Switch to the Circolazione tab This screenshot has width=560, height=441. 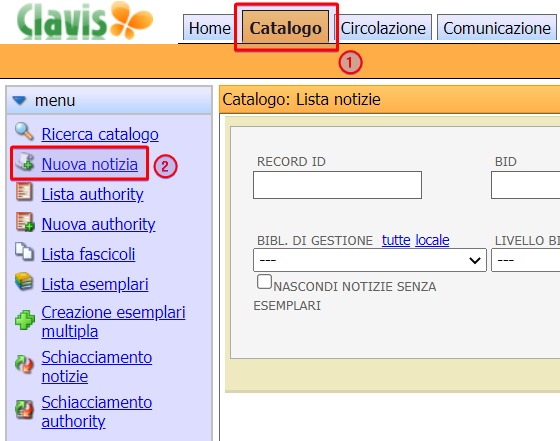click(x=382, y=28)
